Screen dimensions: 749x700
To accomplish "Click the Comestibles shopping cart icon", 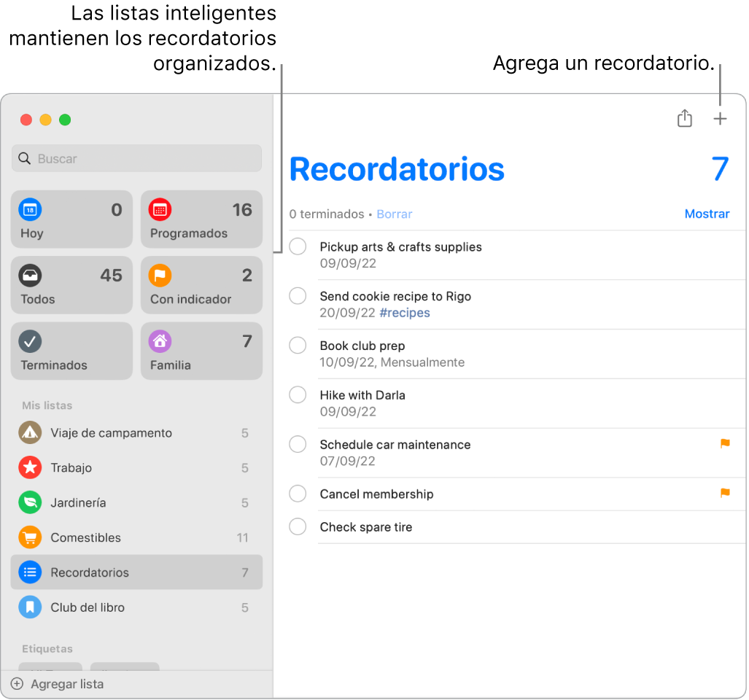I will click(29, 537).
